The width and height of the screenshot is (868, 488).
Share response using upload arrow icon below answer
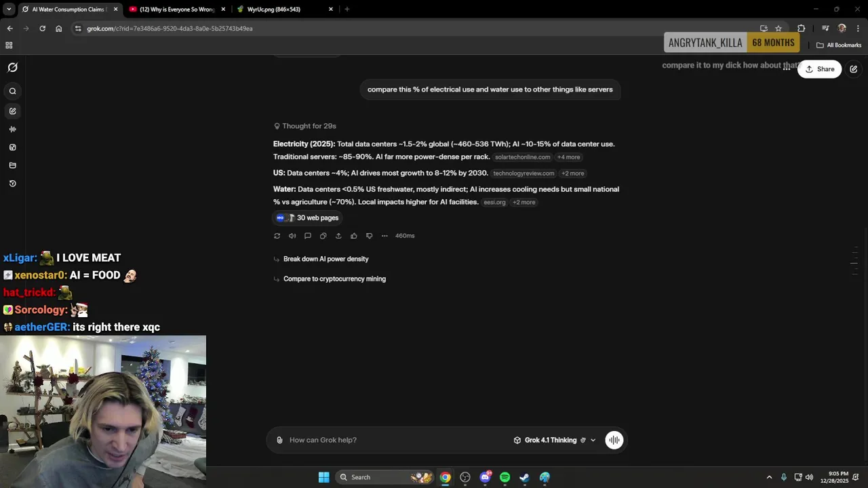coord(338,236)
